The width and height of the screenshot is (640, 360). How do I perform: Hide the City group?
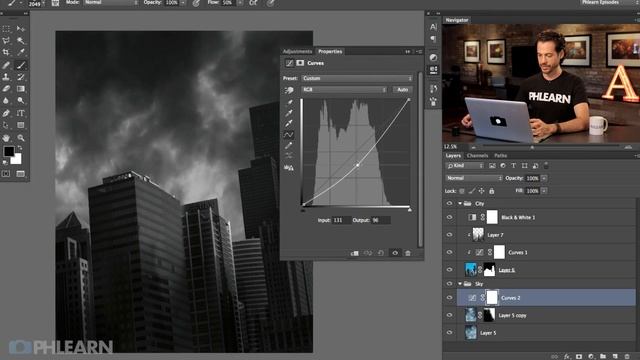tap(449, 203)
